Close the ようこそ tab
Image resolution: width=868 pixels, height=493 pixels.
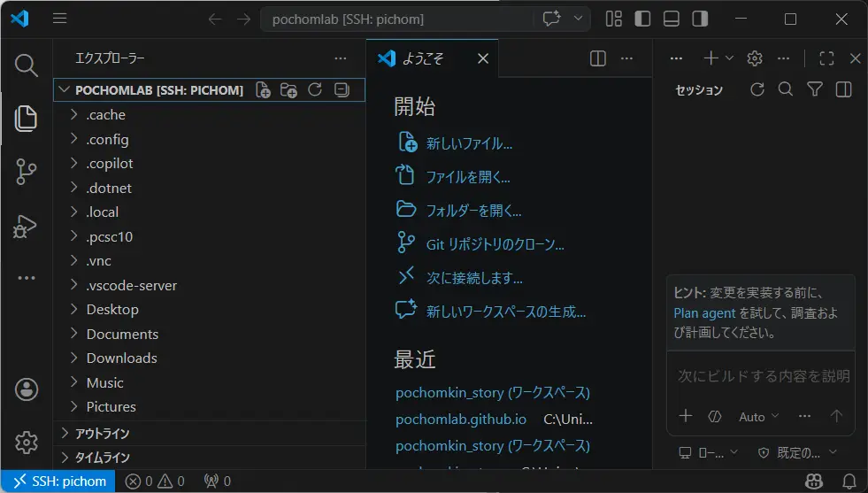pos(483,58)
